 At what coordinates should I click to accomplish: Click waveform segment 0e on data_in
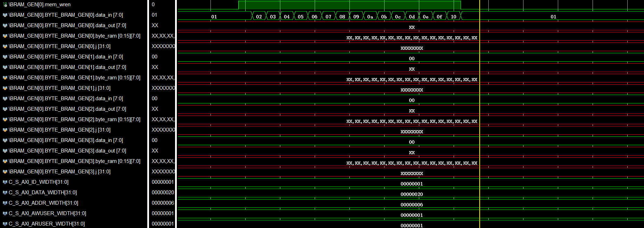(426, 16)
